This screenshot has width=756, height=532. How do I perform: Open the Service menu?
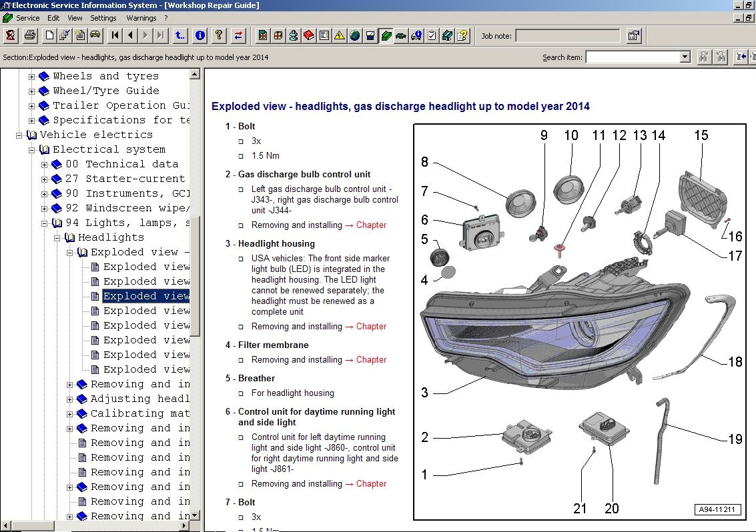tap(27, 18)
